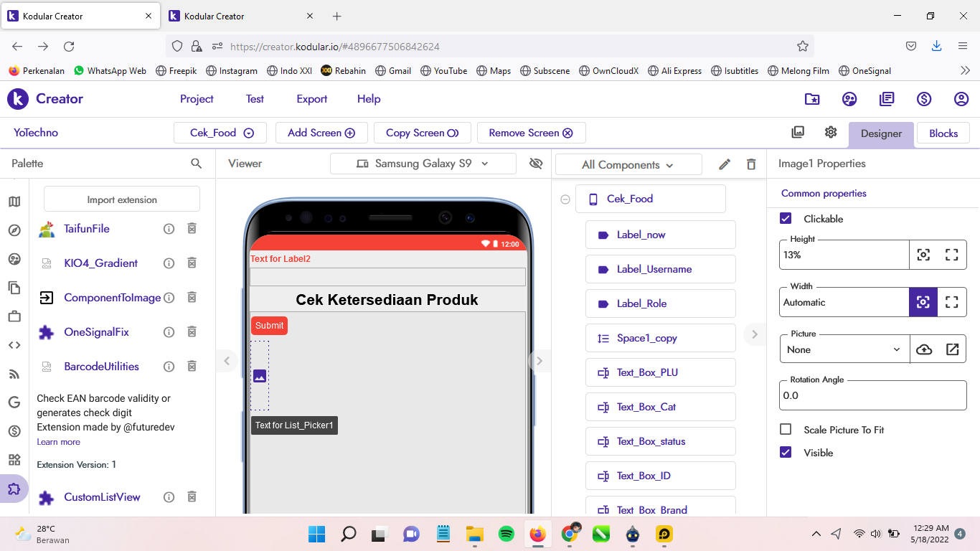Follow the Learn more link
The height and width of the screenshot is (551, 980).
tap(59, 442)
